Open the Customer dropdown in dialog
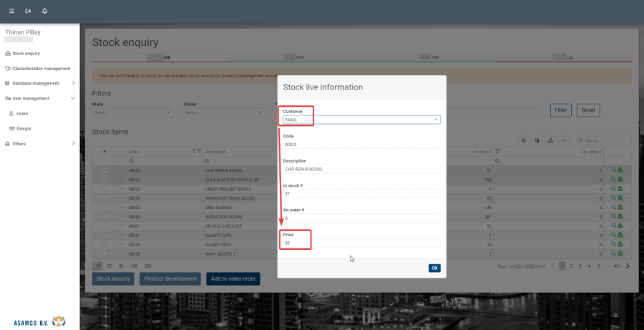The width and height of the screenshot is (644, 330). click(x=361, y=120)
